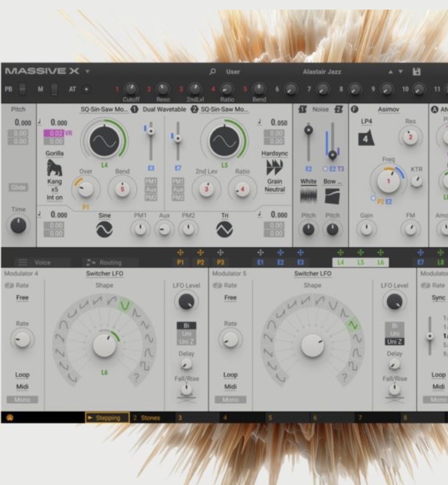448x485 pixels.
Task: Click the E2 envelope drag handle icon
Action: [280, 253]
